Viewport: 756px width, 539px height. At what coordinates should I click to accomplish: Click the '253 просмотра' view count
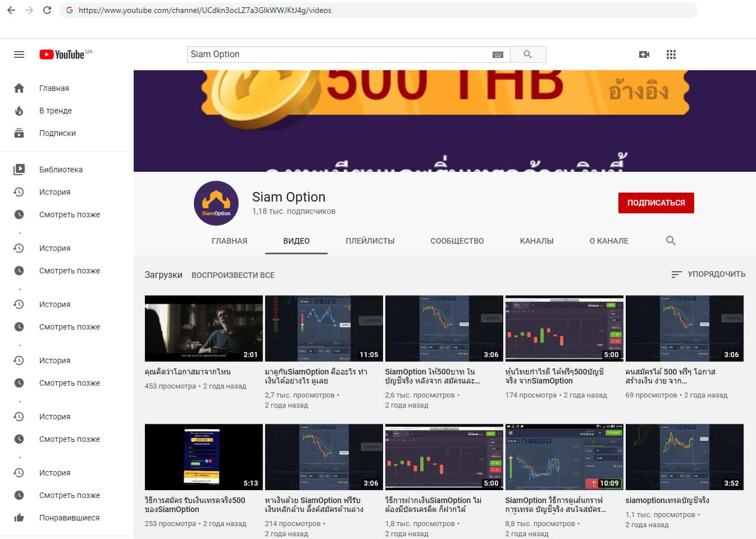pos(170,524)
